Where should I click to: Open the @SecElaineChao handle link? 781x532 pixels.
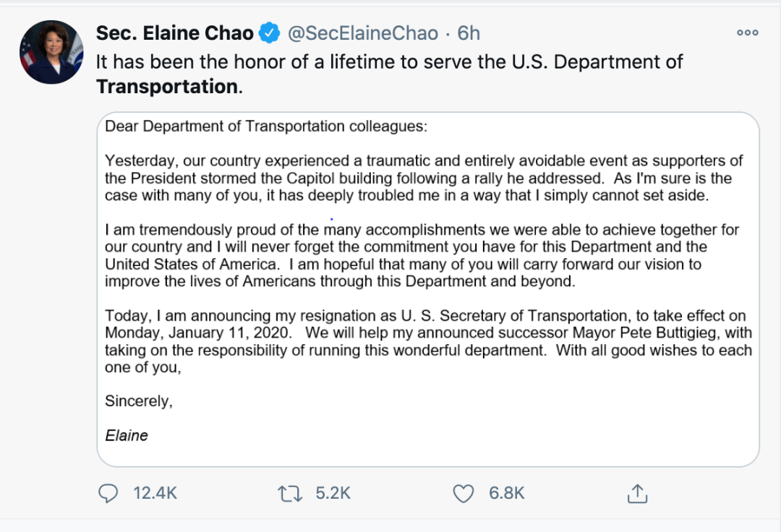pos(363,33)
